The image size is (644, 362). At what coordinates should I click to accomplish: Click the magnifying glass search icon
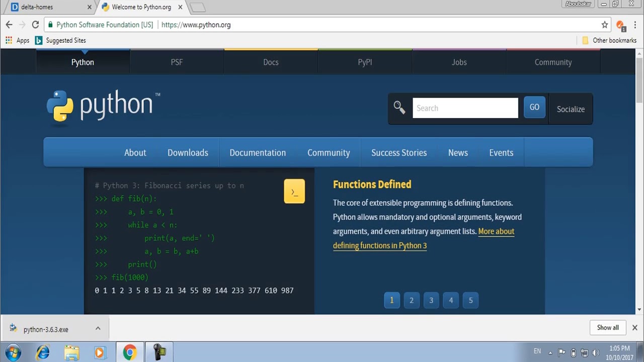point(399,108)
